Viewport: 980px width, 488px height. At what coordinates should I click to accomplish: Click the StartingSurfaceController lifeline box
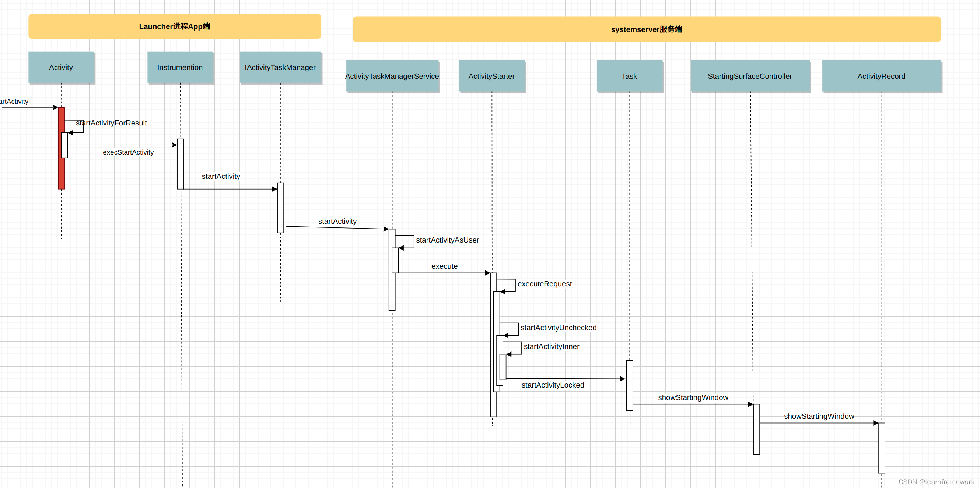[x=750, y=76]
